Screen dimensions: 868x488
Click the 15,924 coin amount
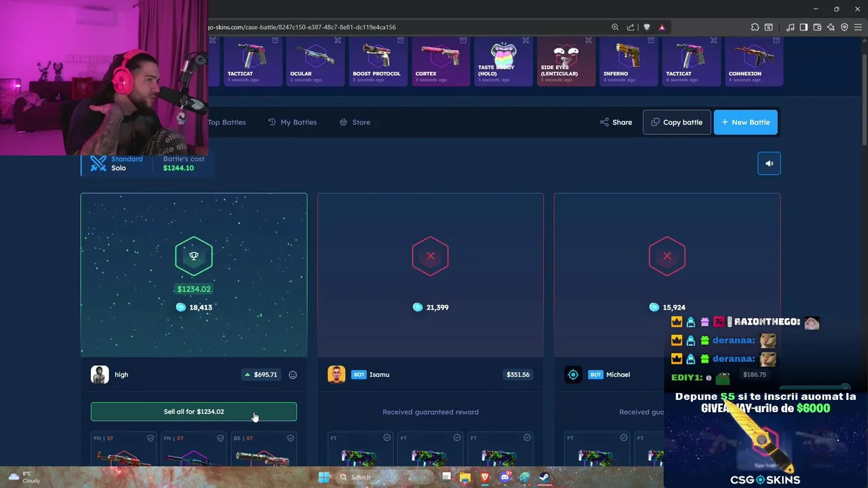[667, 308]
